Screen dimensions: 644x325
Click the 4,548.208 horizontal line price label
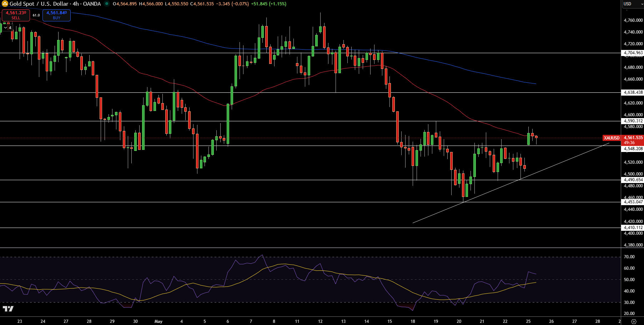pyautogui.click(x=633, y=149)
